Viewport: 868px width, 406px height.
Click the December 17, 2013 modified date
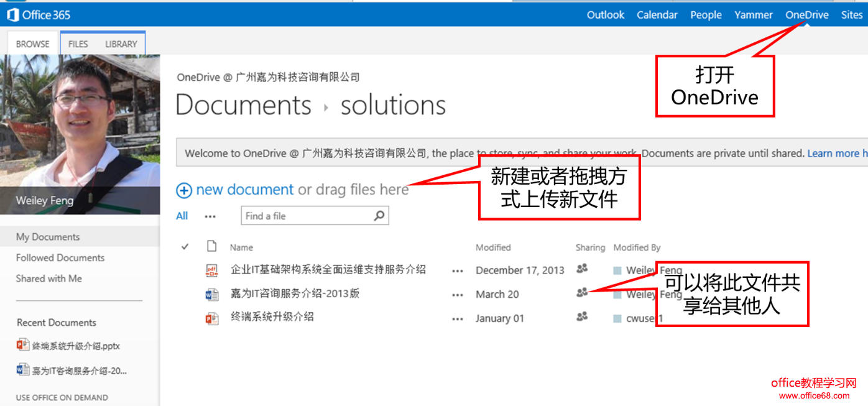tap(520, 270)
